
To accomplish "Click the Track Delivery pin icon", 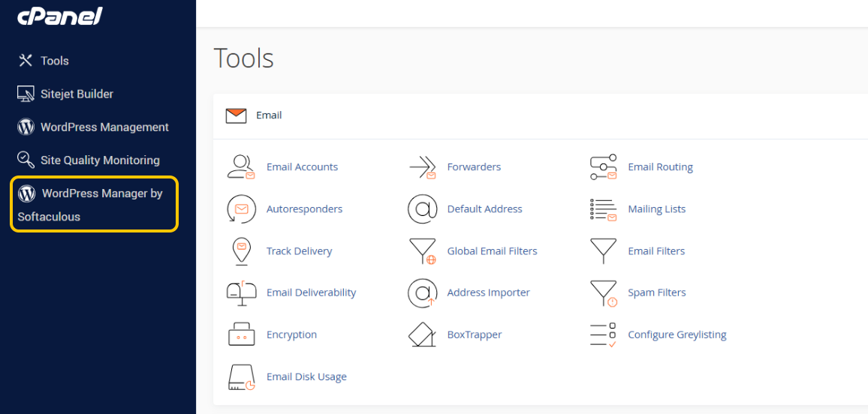I will [241, 251].
